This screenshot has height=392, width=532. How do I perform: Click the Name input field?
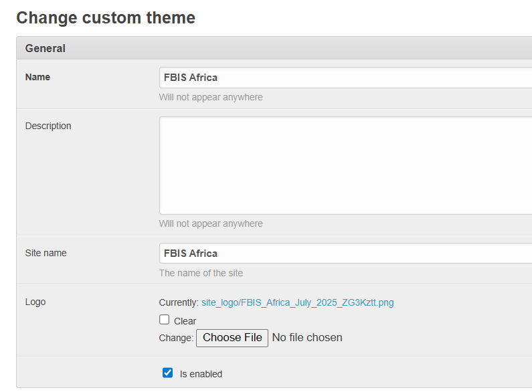click(x=345, y=78)
